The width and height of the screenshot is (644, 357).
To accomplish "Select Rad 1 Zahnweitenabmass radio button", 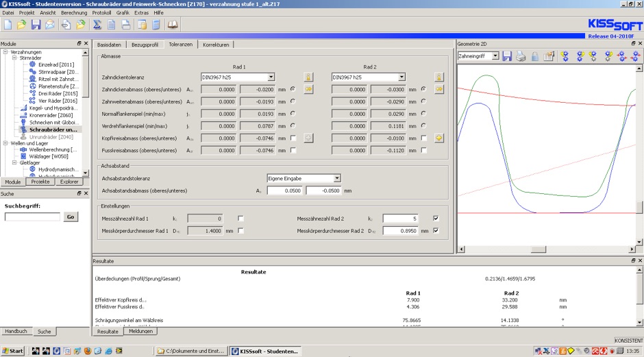I will pyautogui.click(x=293, y=101).
